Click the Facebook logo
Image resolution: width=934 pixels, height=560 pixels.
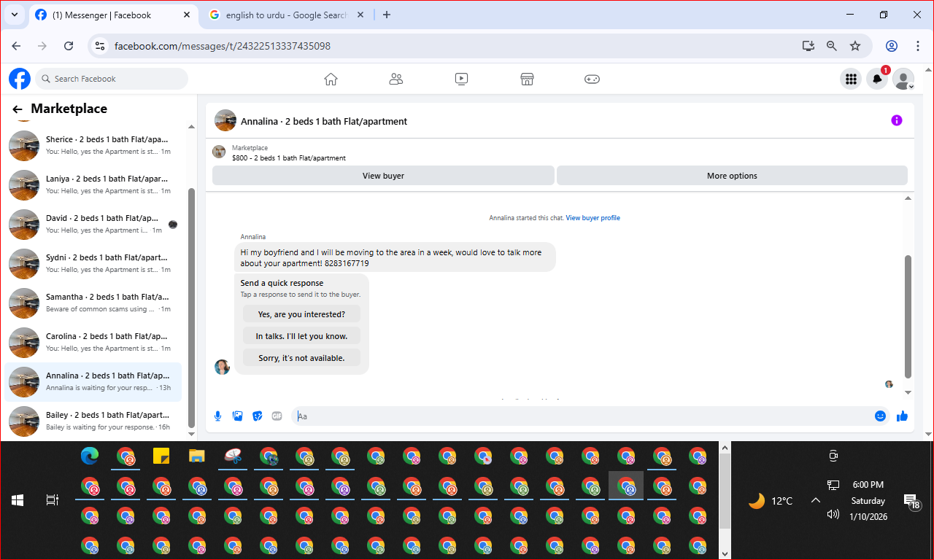(x=20, y=79)
